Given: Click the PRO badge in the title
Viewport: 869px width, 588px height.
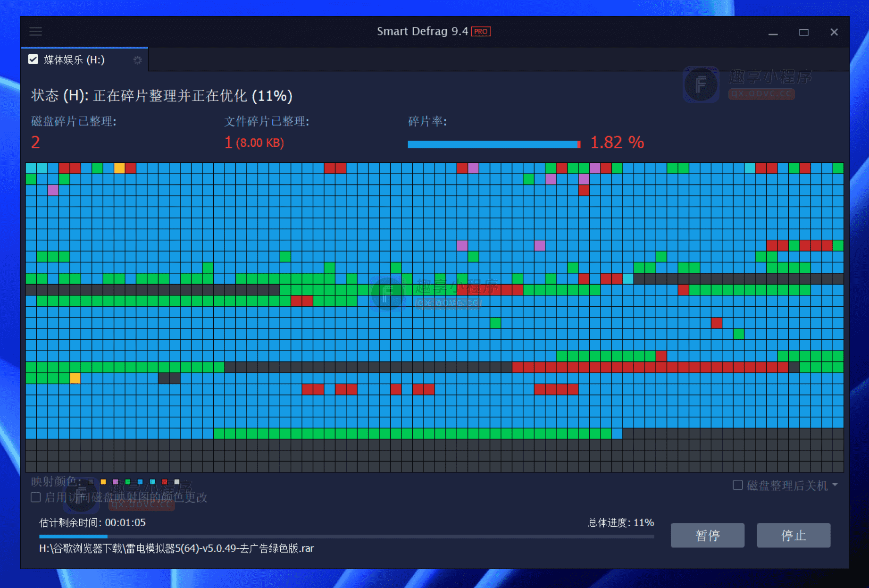Looking at the screenshot, I should point(481,32).
